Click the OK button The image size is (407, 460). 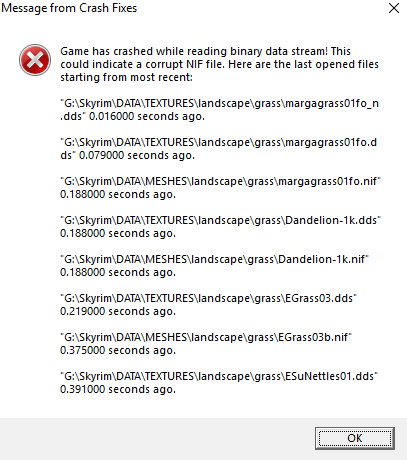point(355,438)
